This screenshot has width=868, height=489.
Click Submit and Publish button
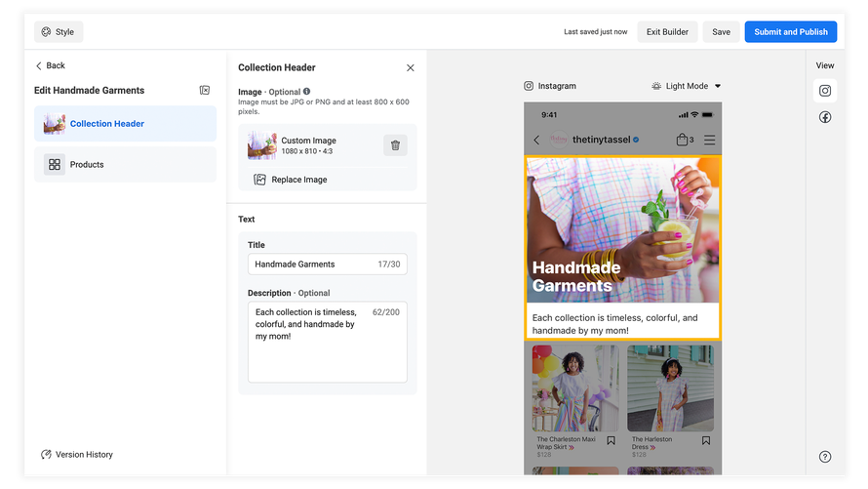(x=790, y=32)
